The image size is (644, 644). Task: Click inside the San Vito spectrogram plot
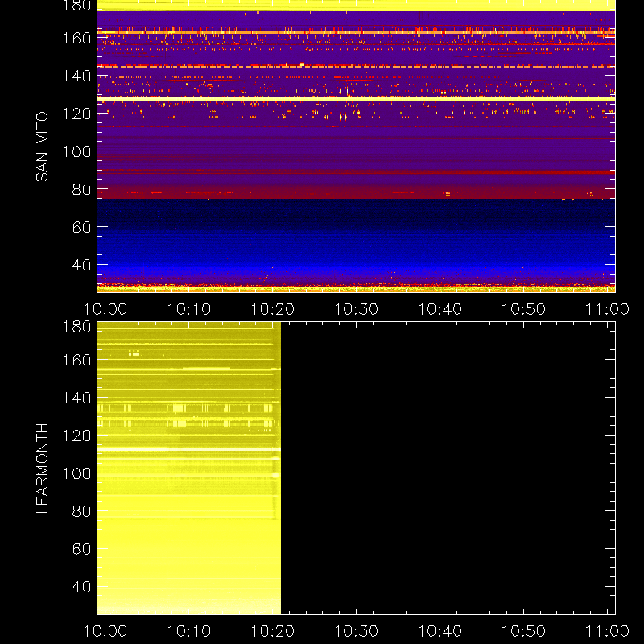[356, 147]
